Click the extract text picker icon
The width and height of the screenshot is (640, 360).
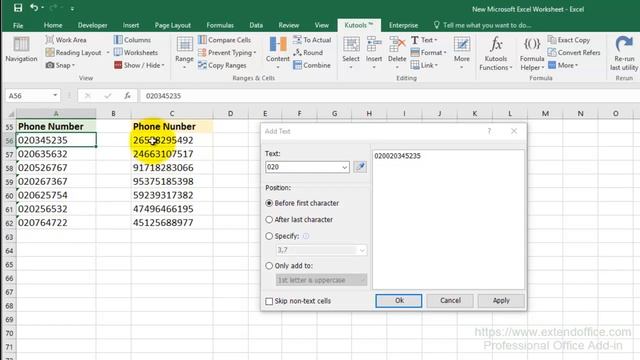coord(360,167)
